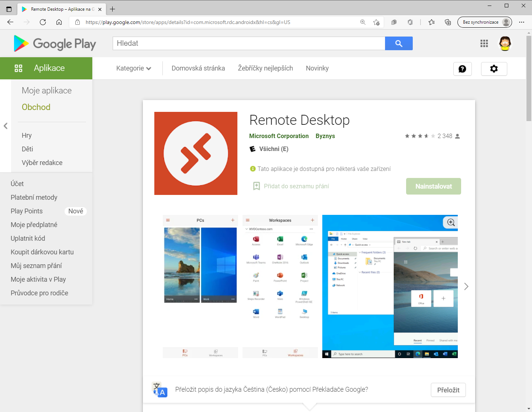Open Novinky tab
The image size is (532, 412).
[x=317, y=68]
